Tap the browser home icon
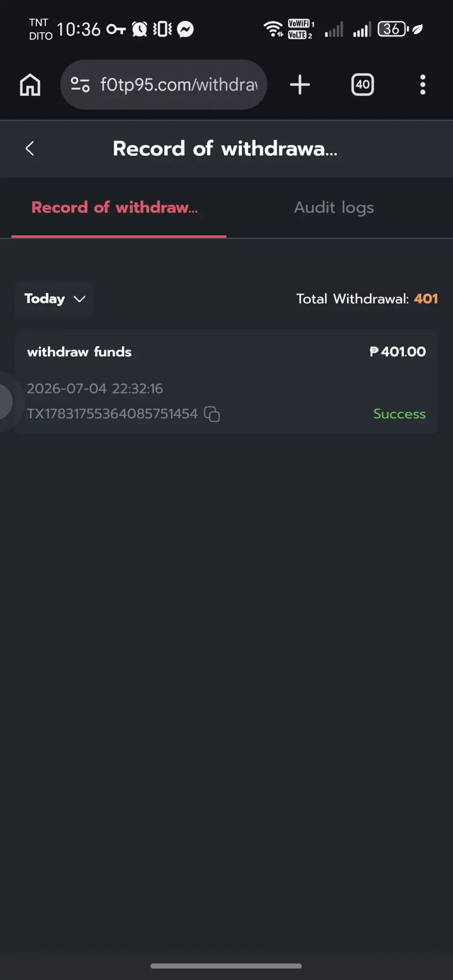The image size is (453, 980). coord(30,85)
